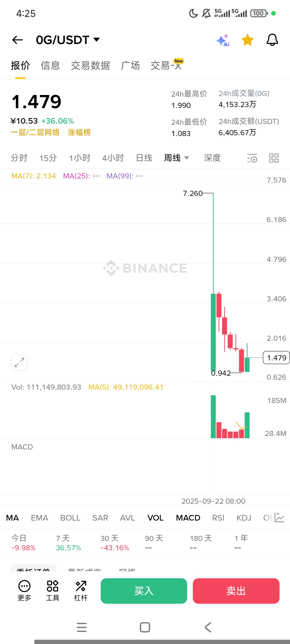Switch to the 信息 tab
Image resolution: width=290 pixels, height=644 pixels.
(50, 65)
